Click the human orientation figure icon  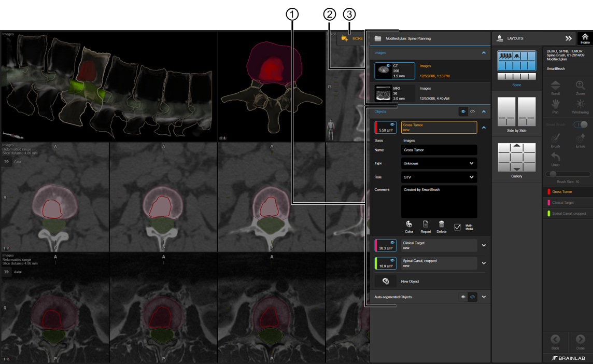coord(330,130)
